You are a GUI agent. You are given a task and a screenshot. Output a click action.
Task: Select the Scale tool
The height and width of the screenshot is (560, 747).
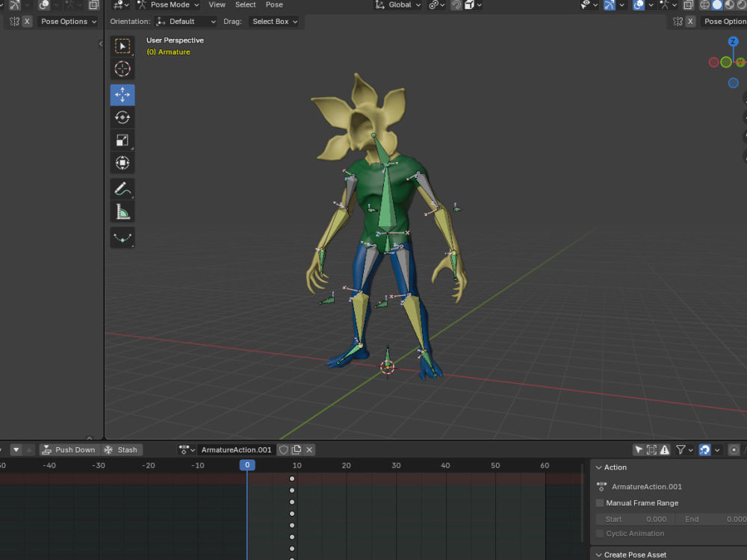coord(123,140)
